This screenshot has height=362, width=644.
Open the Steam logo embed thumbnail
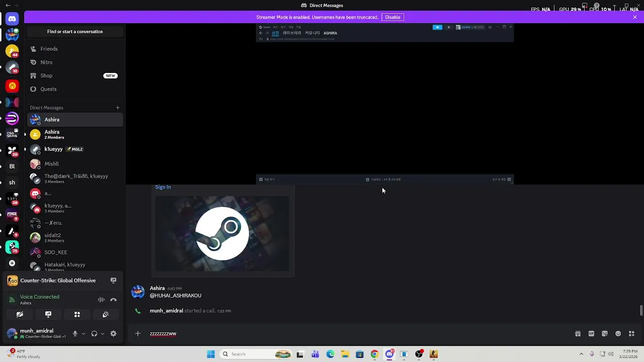(222, 233)
